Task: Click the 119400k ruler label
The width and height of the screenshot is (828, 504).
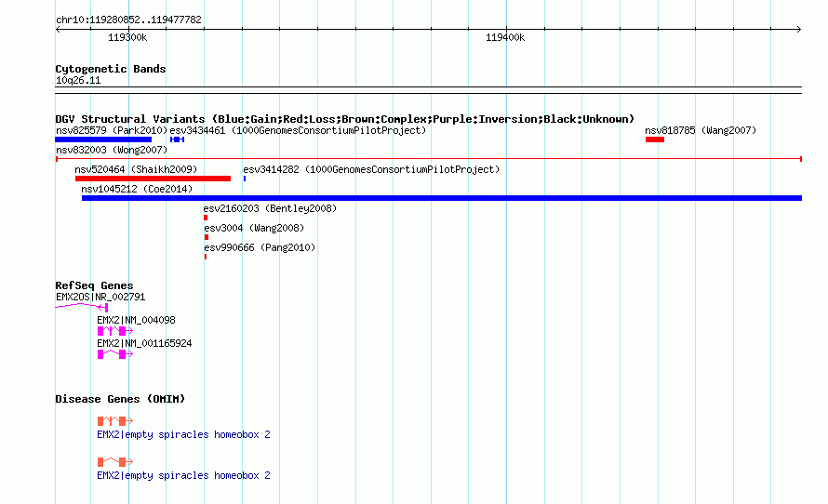Action: coord(505,37)
